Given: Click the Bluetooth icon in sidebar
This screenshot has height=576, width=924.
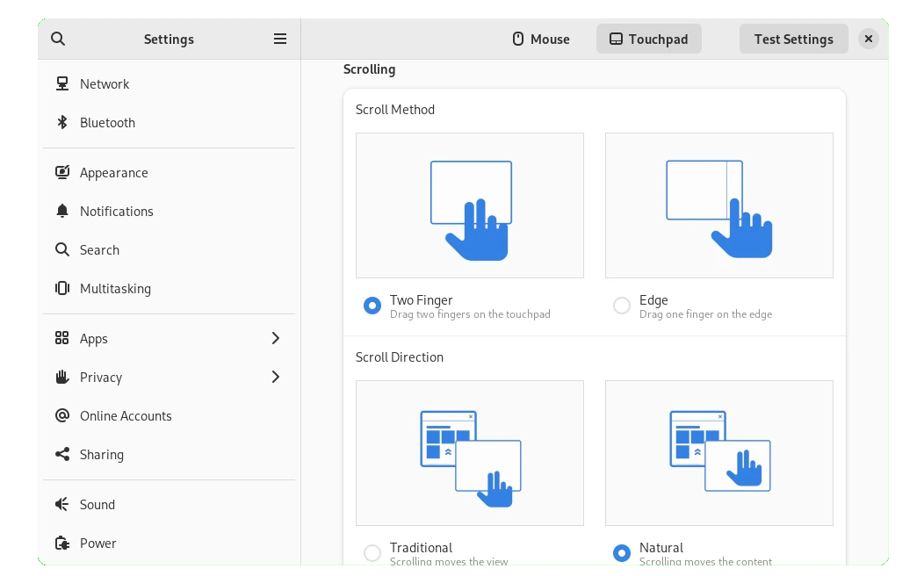Looking at the screenshot, I should click(62, 123).
